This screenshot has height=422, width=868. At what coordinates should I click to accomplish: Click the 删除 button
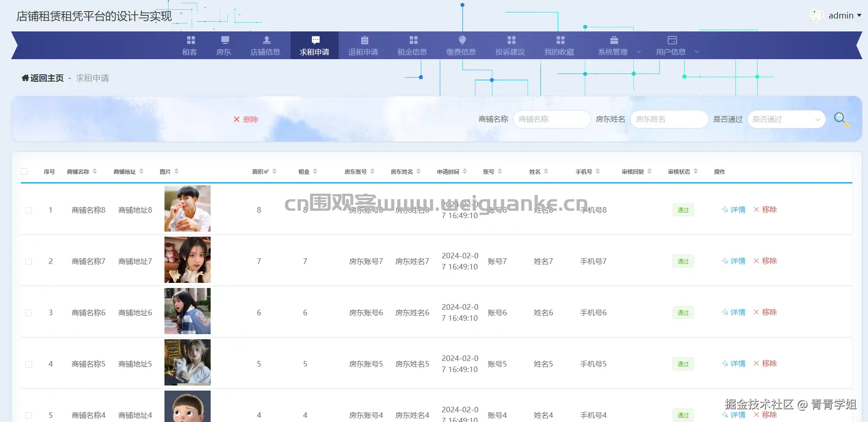[246, 119]
